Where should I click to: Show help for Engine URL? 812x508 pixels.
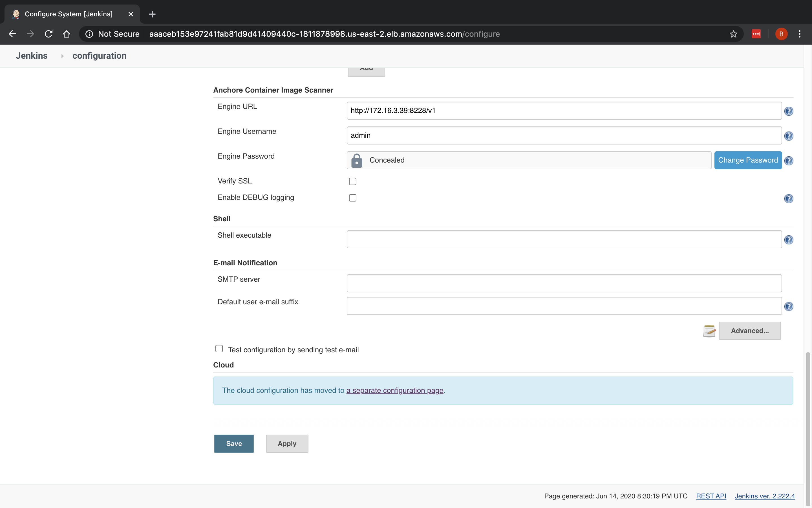(789, 111)
